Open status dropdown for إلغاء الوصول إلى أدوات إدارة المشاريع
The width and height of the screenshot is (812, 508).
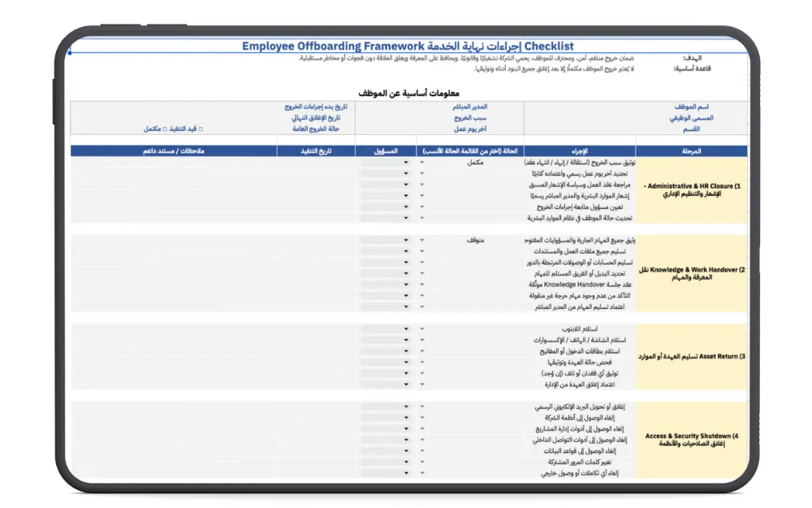click(422, 429)
